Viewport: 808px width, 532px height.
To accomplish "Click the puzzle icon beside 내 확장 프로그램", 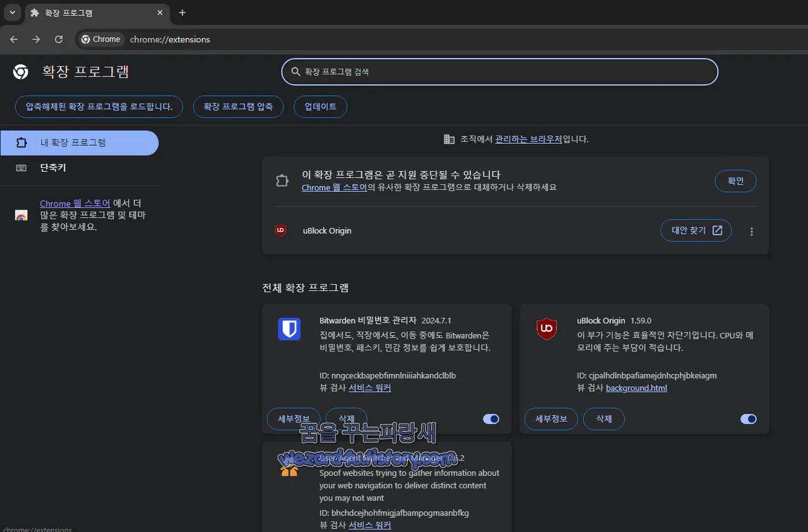I will click(21, 143).
